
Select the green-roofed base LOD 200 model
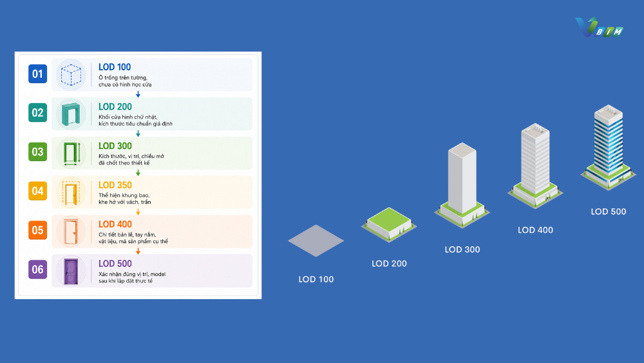(x=389, y=224)
